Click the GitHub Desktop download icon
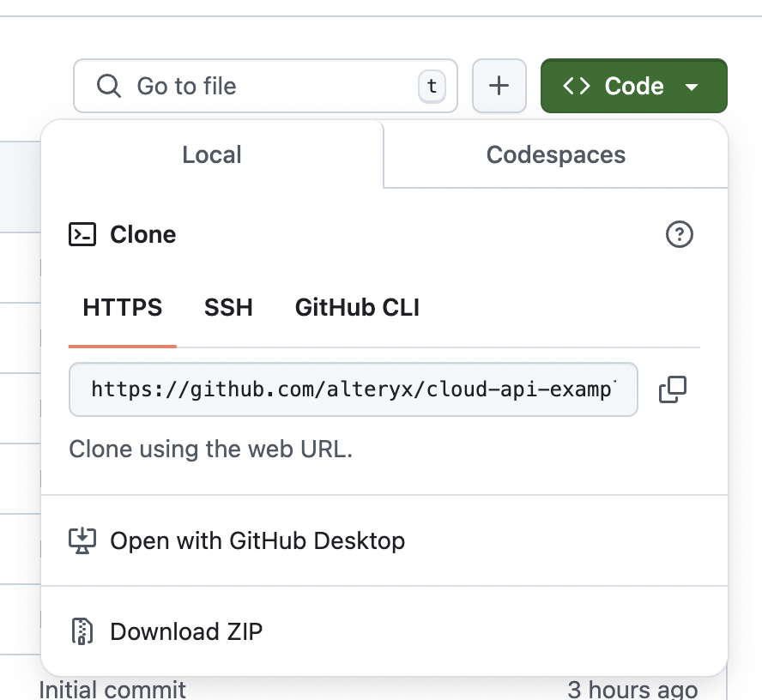The height and width of the screenshot is (700, 762). (82, 540)
